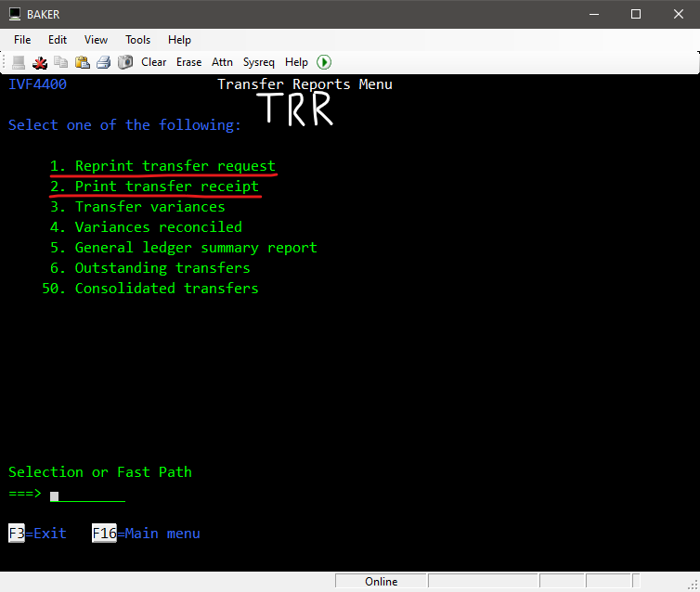
Task: Open the File menu
Action: pyautogui.click(x=22, y=40)
